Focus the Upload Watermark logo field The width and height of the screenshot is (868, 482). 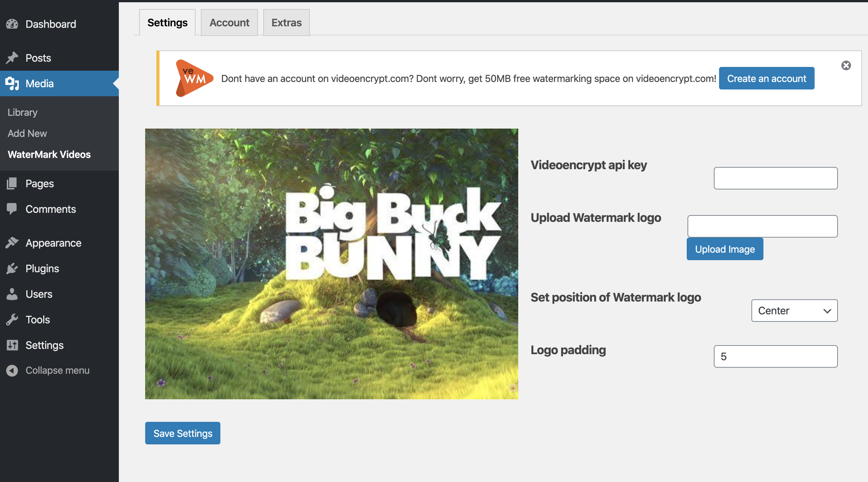click(762, 226)
